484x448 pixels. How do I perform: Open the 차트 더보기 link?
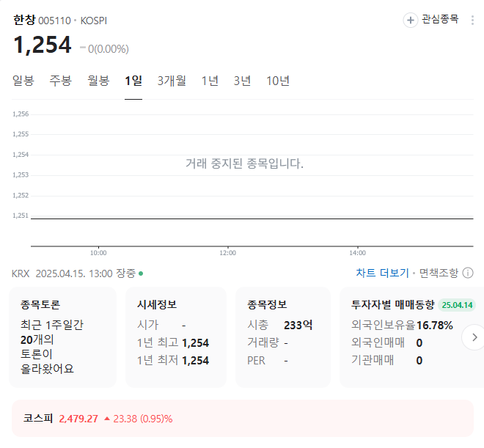click(x=382, y=273)
